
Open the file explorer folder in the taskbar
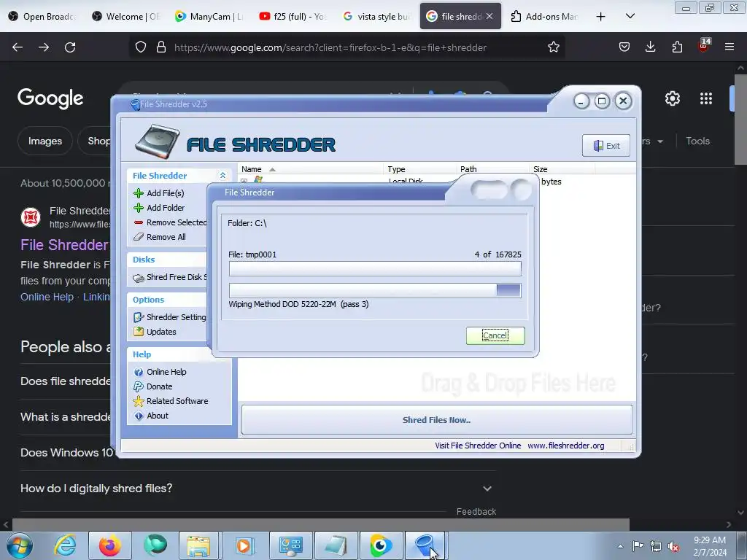tap(198, 545)
